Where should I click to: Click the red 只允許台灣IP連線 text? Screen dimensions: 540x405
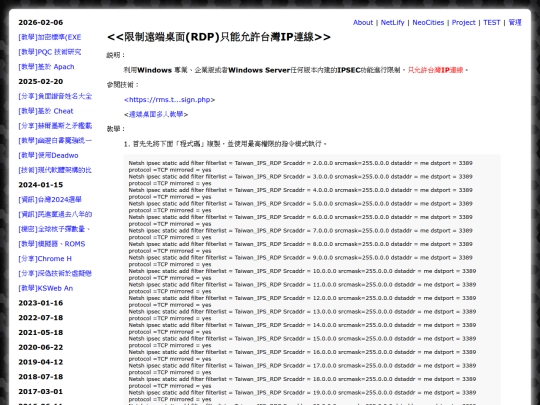(436, 70)
